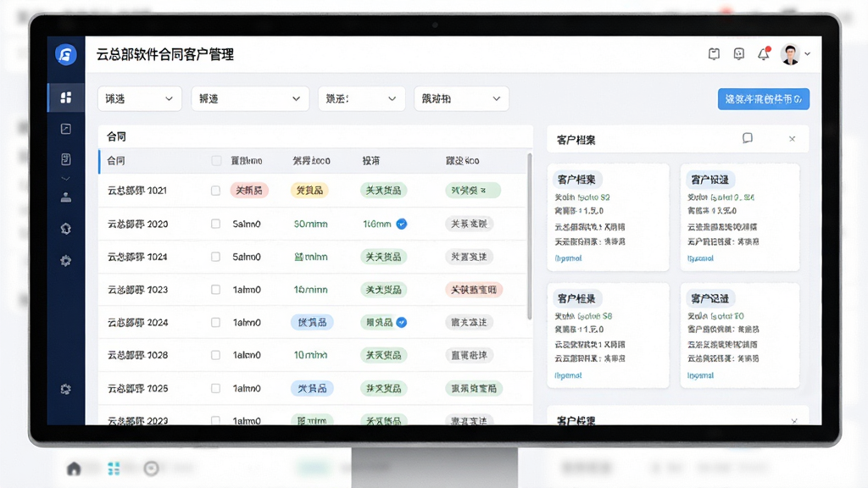Image resolution: width=868 pixels, height=488 pixels.
Task: Open the filter dropdown whose label ends with a colon
Action: click(x=361, y=98)
